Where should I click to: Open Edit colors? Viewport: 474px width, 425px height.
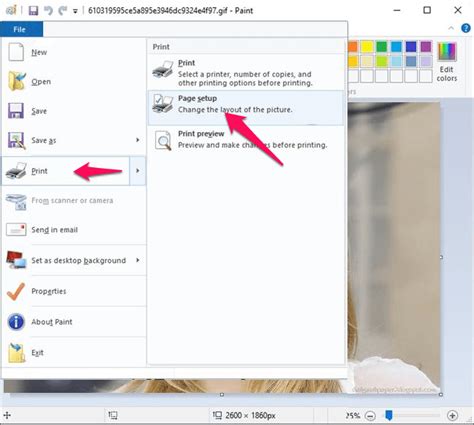(447, 62)
